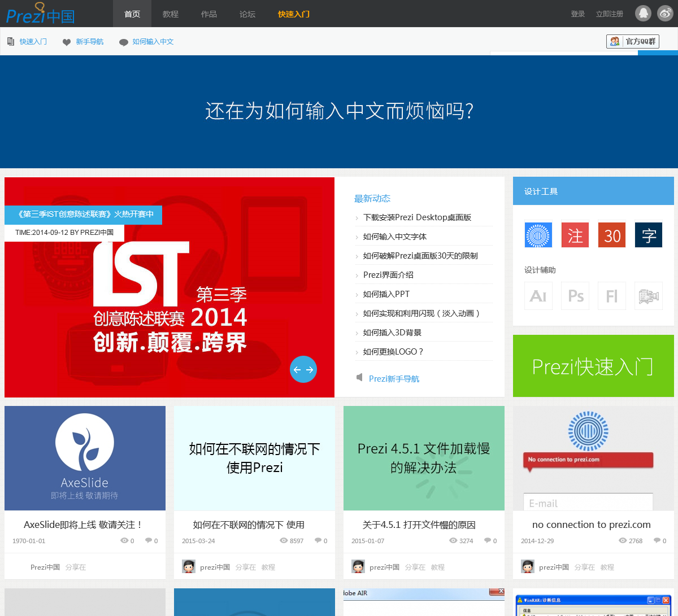Open the Prezi design tool icon

pyautogui.click(x=538, y=235)
